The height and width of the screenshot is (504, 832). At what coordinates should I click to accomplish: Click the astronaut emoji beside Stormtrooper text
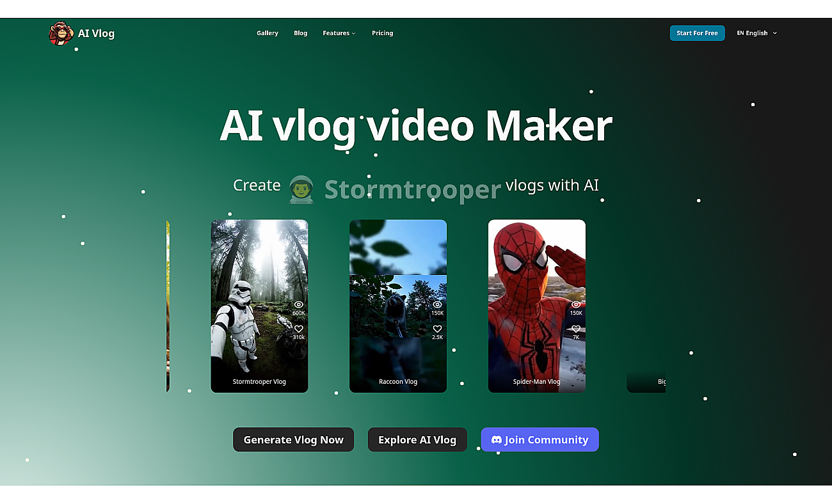pyautogui.click(x=301, y=189)
